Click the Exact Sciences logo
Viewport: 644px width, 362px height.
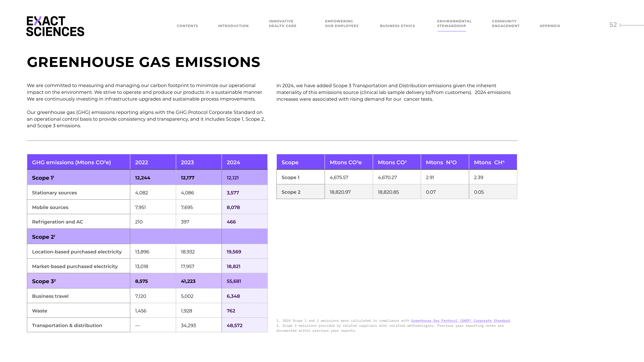[55, 26]
